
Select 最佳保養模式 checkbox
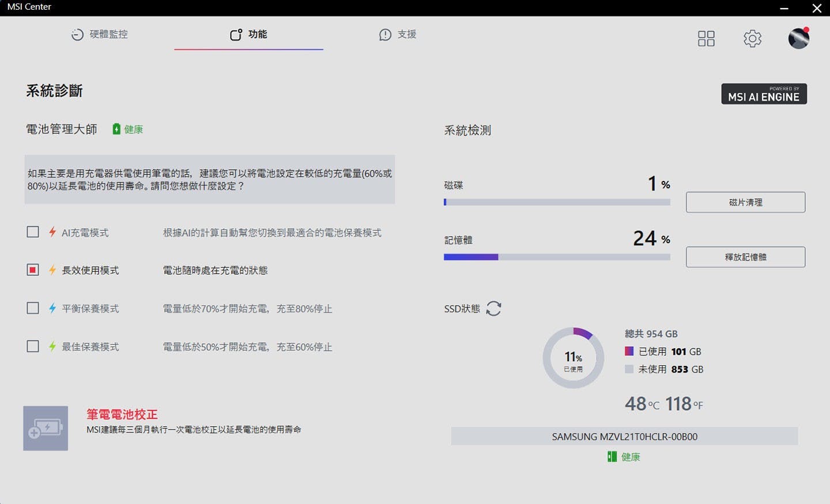33,346
